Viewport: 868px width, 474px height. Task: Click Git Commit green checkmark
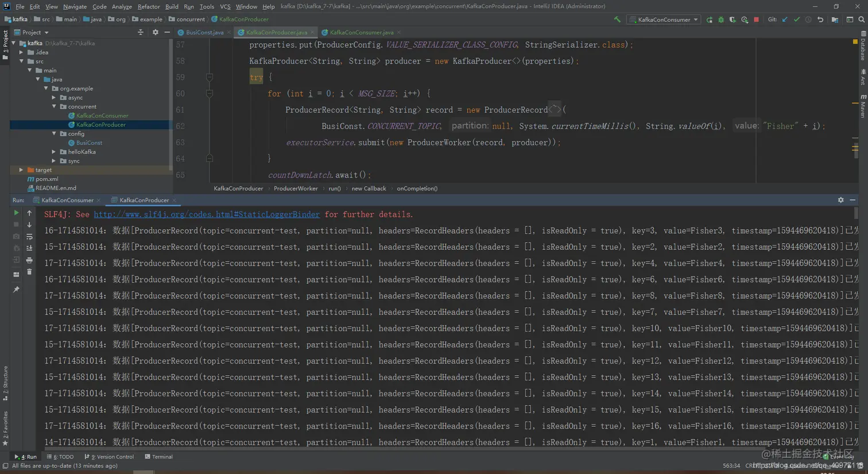click(x=797, y=20)
